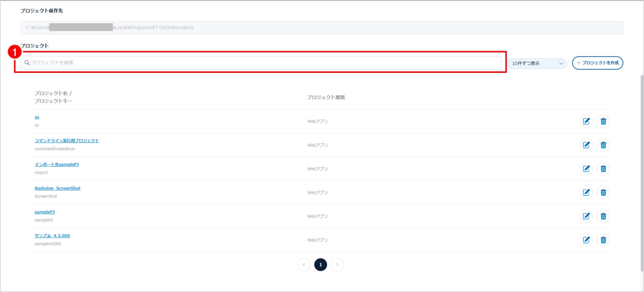Click in the プロジェクトを検索 search field
Viewport: 644px width, 292px height.
[261, 63]
